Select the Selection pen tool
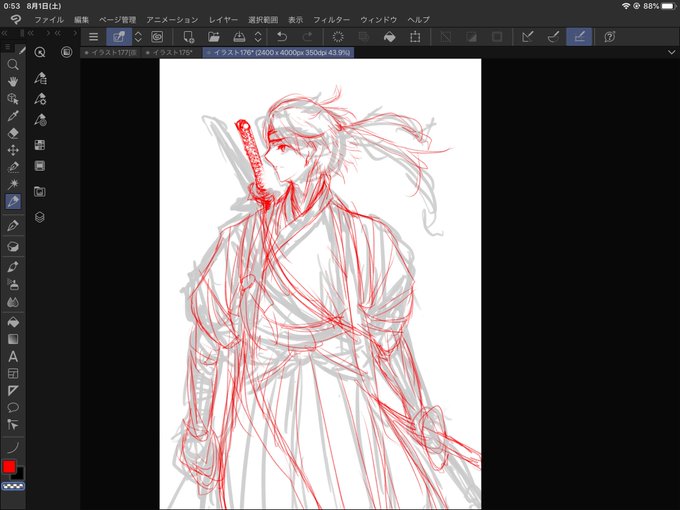This screenshot has height=510, width=680. coord(13,167)
